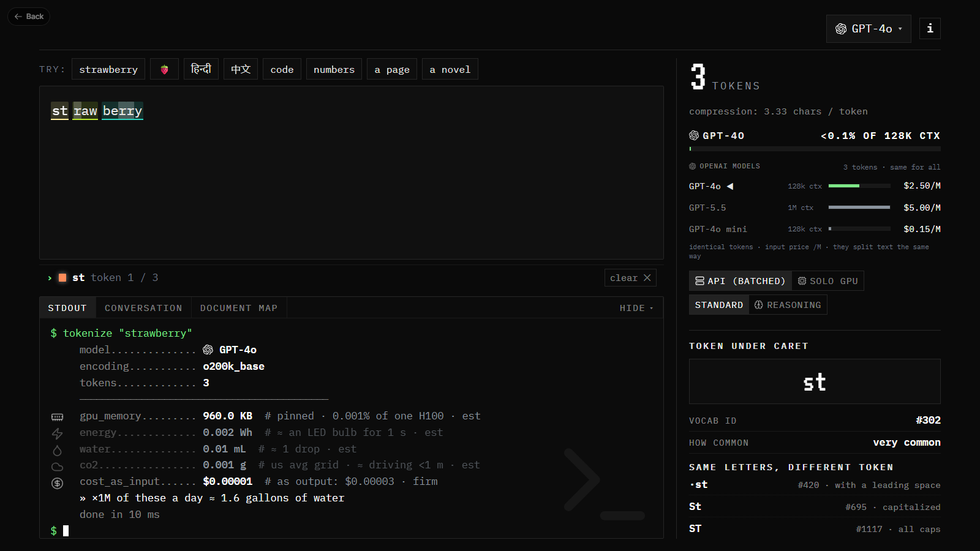Try the Chinese sample text
The height and width of the screenshot is (551, 980).
[x=241, y=69]
